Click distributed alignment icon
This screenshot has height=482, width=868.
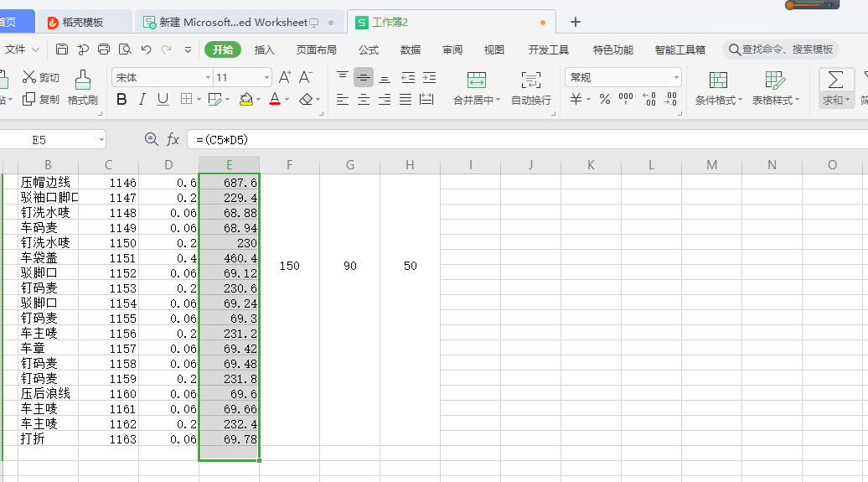tap(426, 99)
